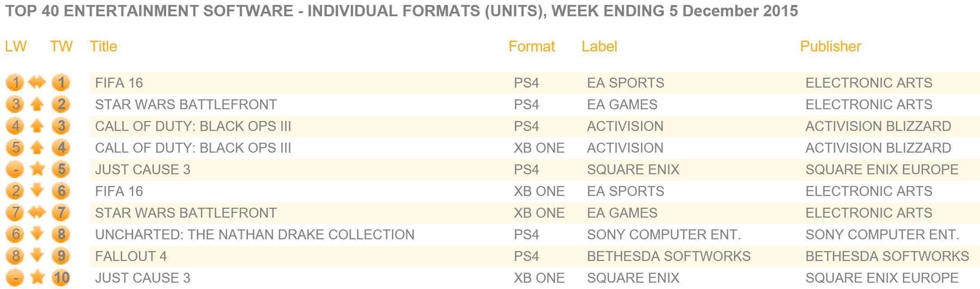Click the TW column header
Screen dimensions: 980x289
click(61, 46)
